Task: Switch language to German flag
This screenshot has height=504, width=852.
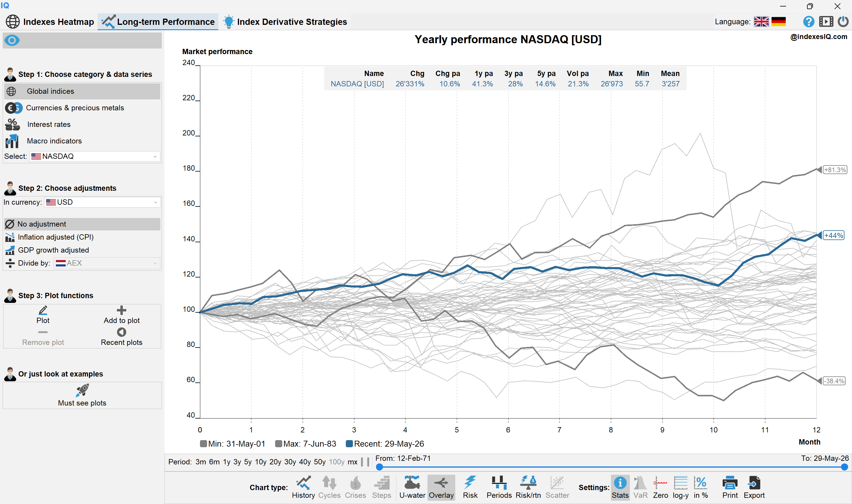Action: (x=778, y=22)
